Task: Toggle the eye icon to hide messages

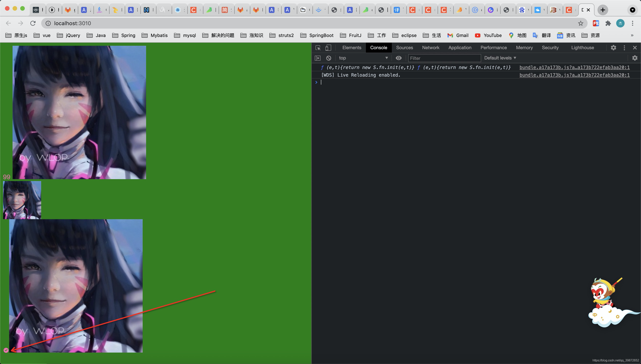Action: click(x=398, y=58)
